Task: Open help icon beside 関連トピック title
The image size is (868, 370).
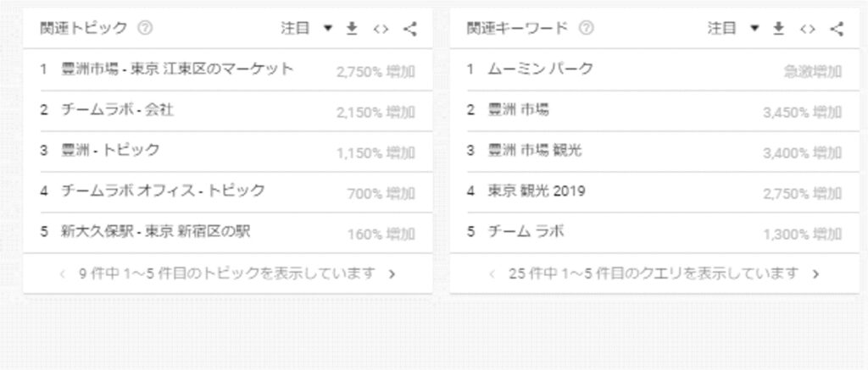Action: click(x=145, y=28)
